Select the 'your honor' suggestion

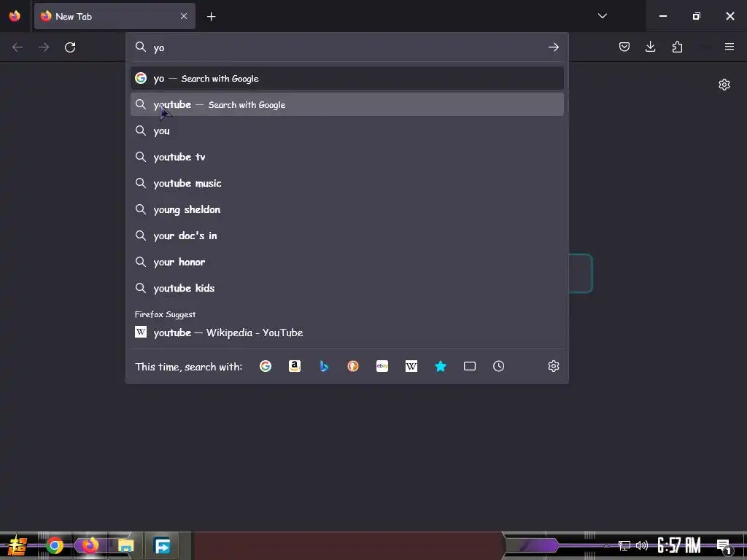coord(347,262)
